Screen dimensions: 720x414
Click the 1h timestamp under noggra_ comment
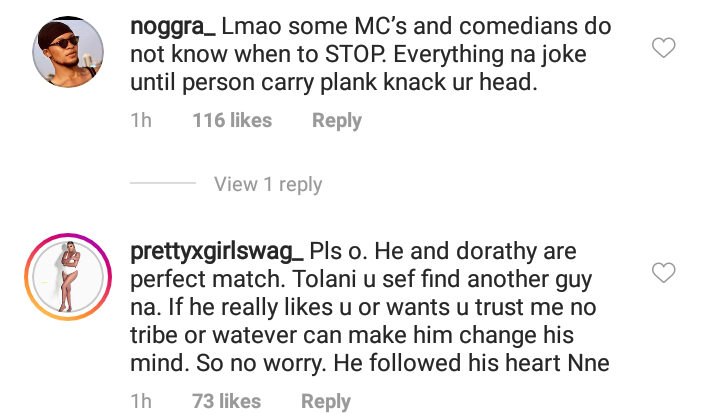click(x=141, y=120)
